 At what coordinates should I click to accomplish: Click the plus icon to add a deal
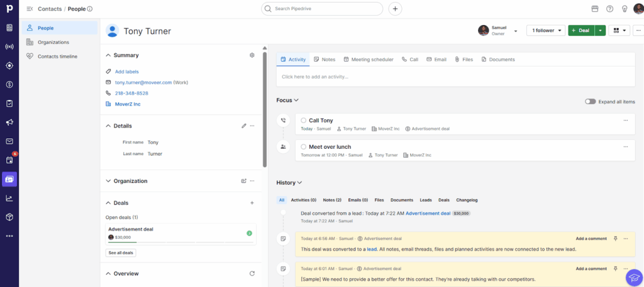[252, 203]
